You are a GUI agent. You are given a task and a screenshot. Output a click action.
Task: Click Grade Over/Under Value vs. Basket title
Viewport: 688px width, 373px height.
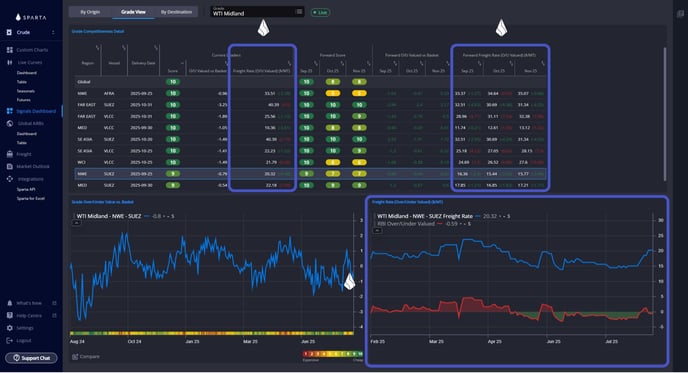tap(103, 202)
